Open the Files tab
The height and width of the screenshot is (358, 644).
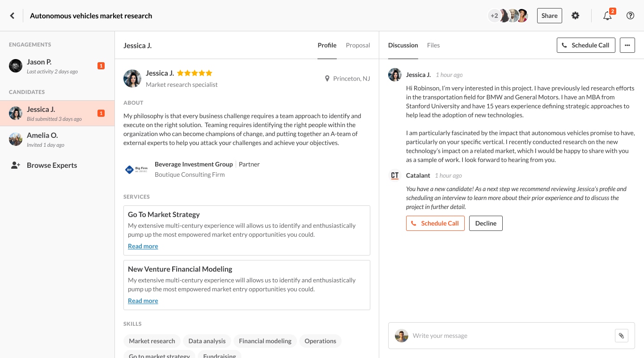pyautogui.click(x=433, y=45)
